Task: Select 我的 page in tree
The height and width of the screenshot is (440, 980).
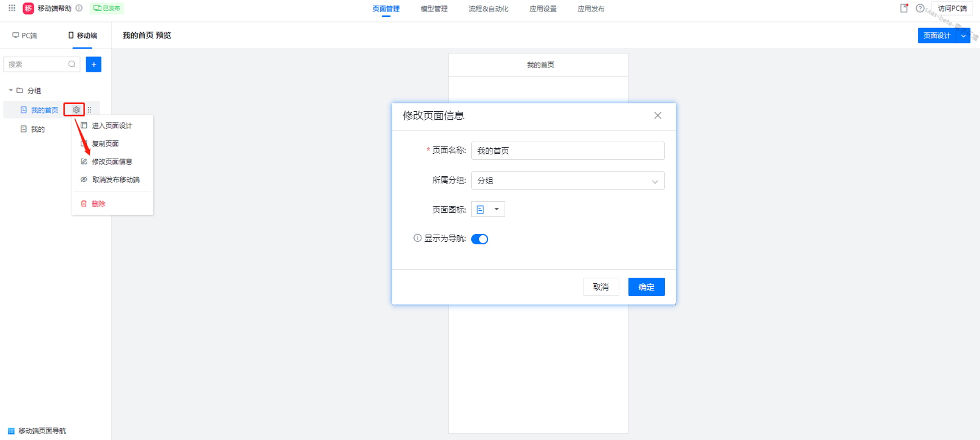Action: [x=38, y=129]
